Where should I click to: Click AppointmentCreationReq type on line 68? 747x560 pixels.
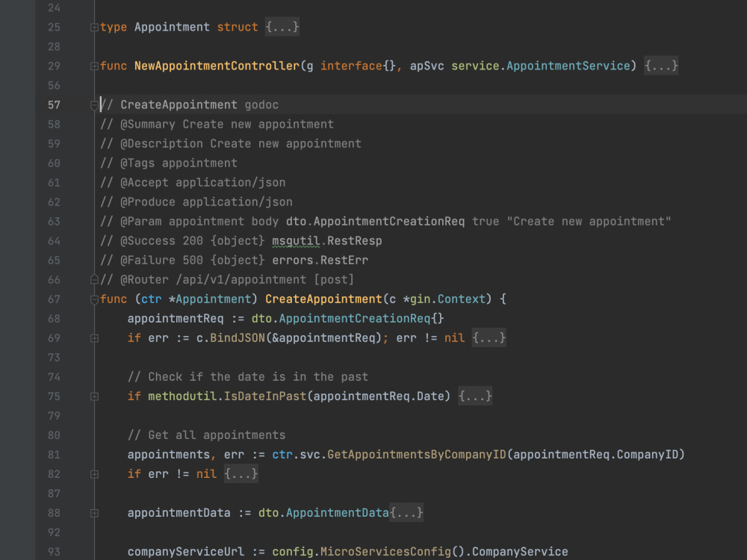354,319
